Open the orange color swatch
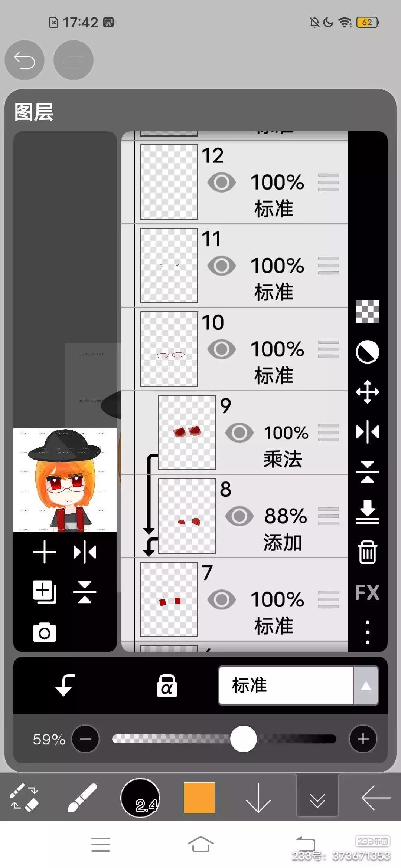Image resolution: width=401 pixels, height=868 pixels. click(x=199, y=798)
